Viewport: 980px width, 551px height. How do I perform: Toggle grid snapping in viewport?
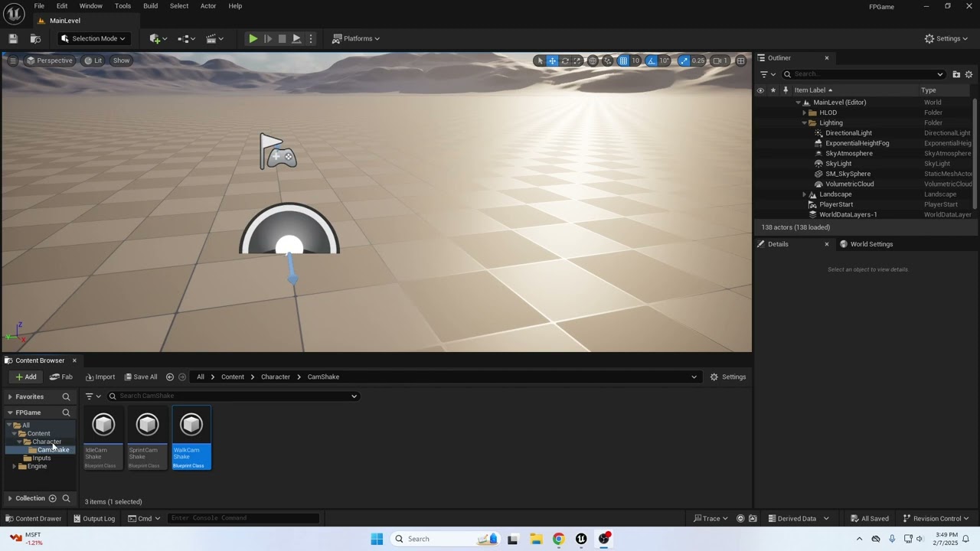(624, 60)
